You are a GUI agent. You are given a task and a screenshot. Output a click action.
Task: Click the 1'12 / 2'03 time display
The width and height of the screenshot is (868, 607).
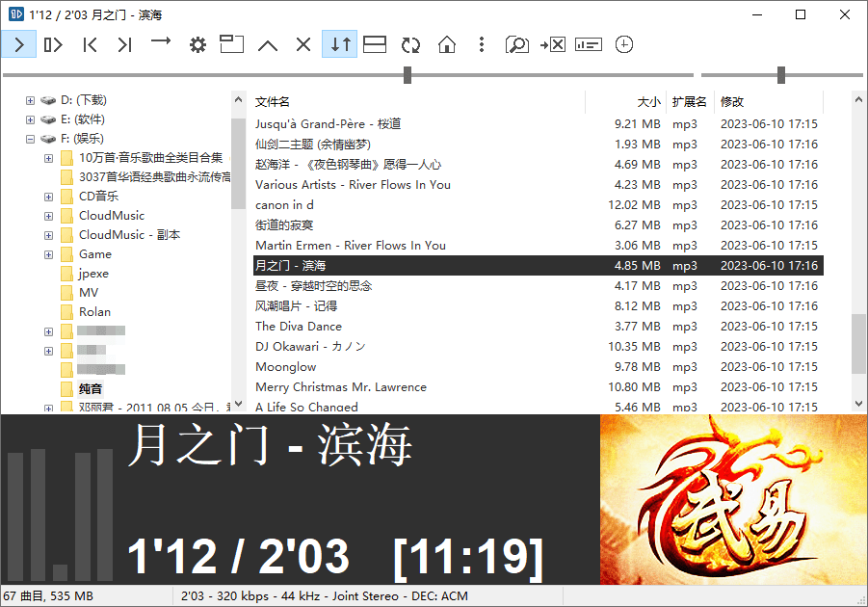tap(239, 556)
